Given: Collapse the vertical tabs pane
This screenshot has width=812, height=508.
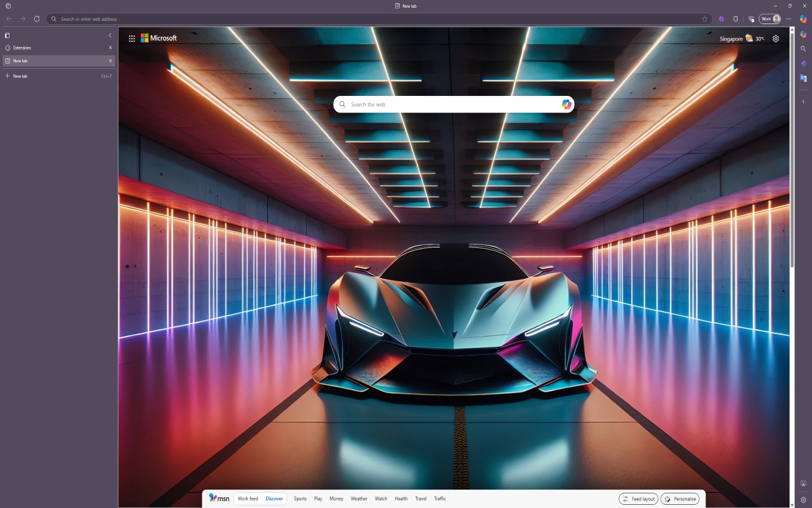Looking at the screenshot, I should coord(110,36).
